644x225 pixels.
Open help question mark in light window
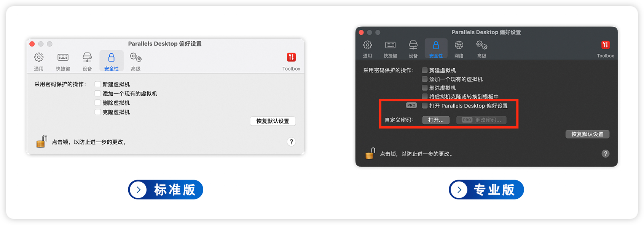coord(291,142)
